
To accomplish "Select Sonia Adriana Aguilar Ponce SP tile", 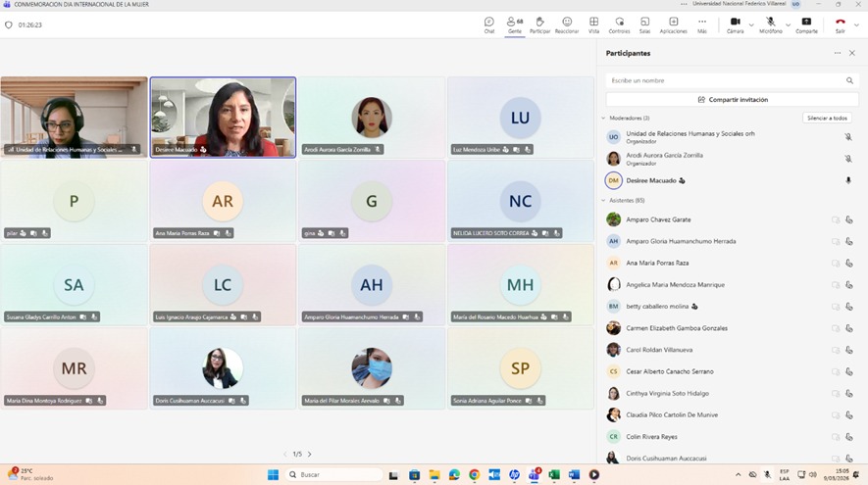I will pos(521,368).
